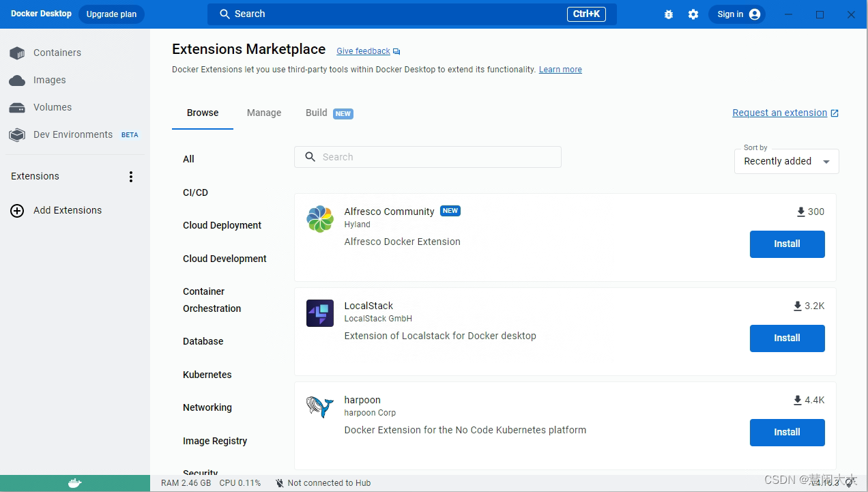Open Dev Environments cube icon
868x492 pixels.
[x=17, y=135]
